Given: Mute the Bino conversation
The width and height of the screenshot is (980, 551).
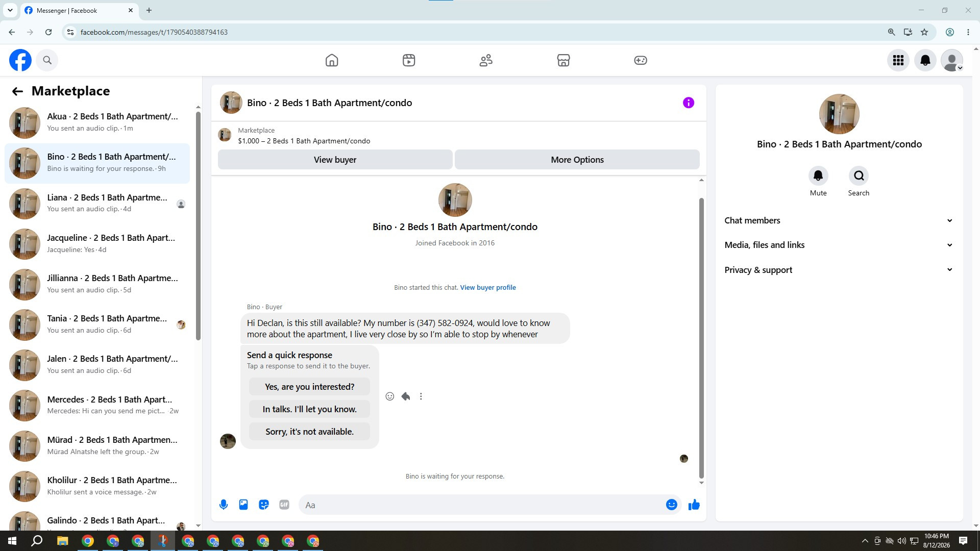Looking at the screenshot, I should [x=818, y=176].
